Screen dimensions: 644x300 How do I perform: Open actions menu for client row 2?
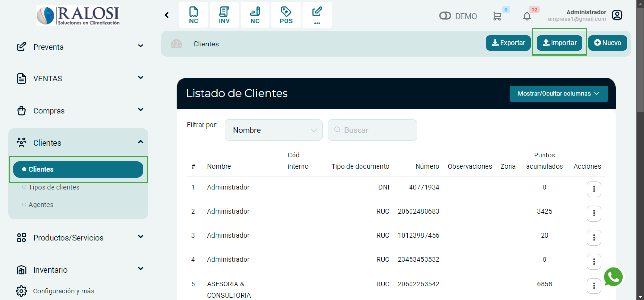[594, 213]
